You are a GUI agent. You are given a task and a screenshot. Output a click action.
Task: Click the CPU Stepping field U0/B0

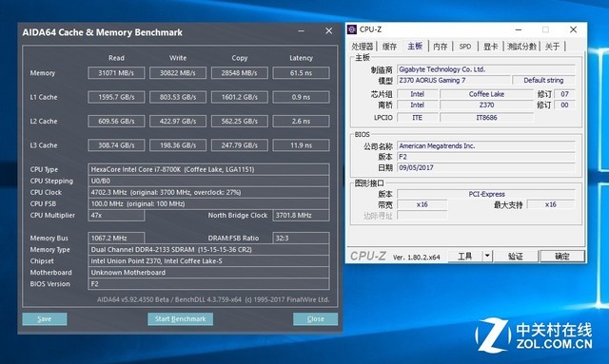pyautogui.click(x=208, y=181)
